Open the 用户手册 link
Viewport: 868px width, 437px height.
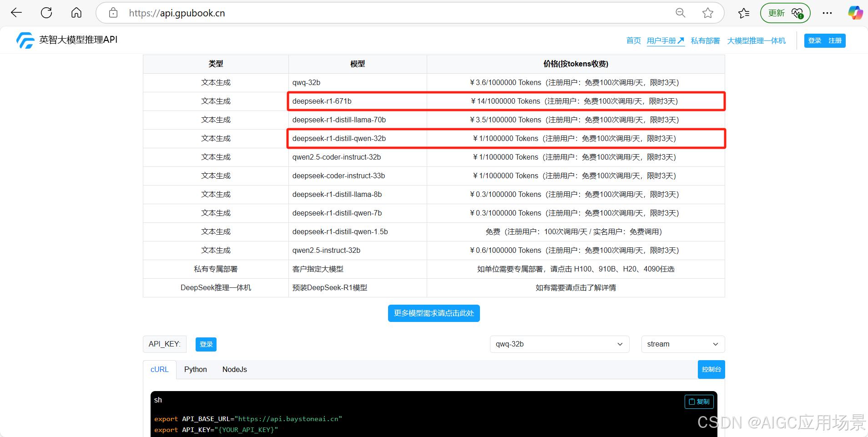pos(666,40)
